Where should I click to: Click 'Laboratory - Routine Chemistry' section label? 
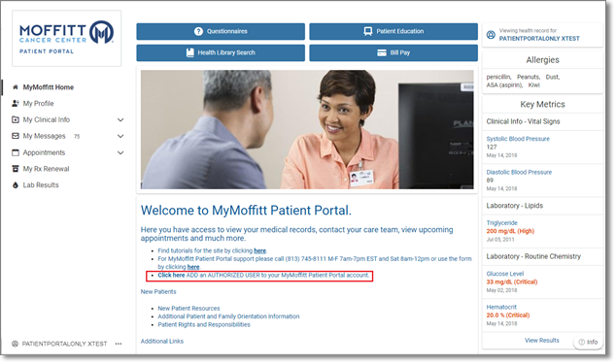tap(533, 256)
